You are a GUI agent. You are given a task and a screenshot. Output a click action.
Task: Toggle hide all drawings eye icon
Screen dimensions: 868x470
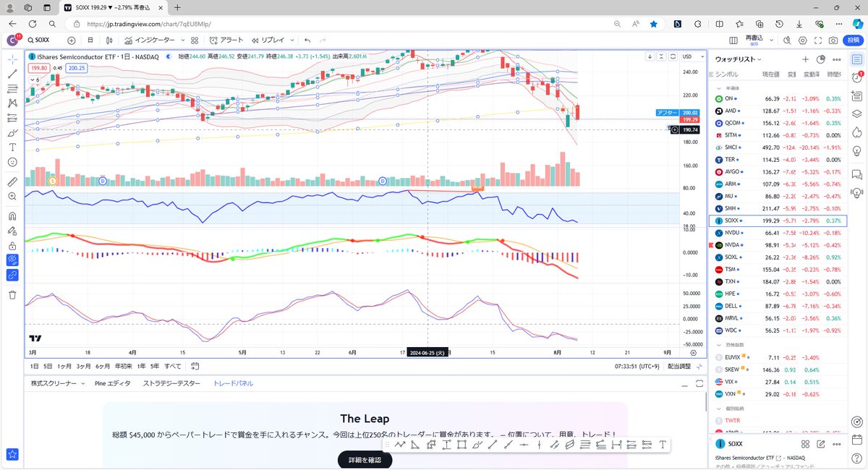(12, 260)
